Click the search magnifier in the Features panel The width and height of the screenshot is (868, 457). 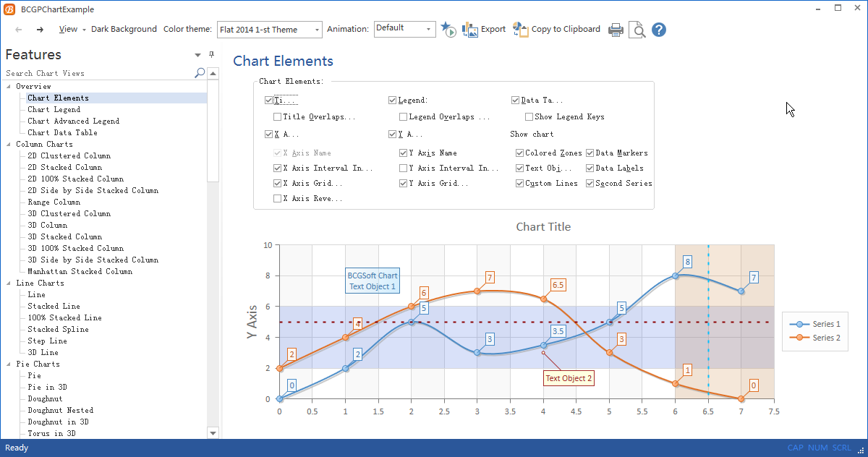tap(199, 73)
